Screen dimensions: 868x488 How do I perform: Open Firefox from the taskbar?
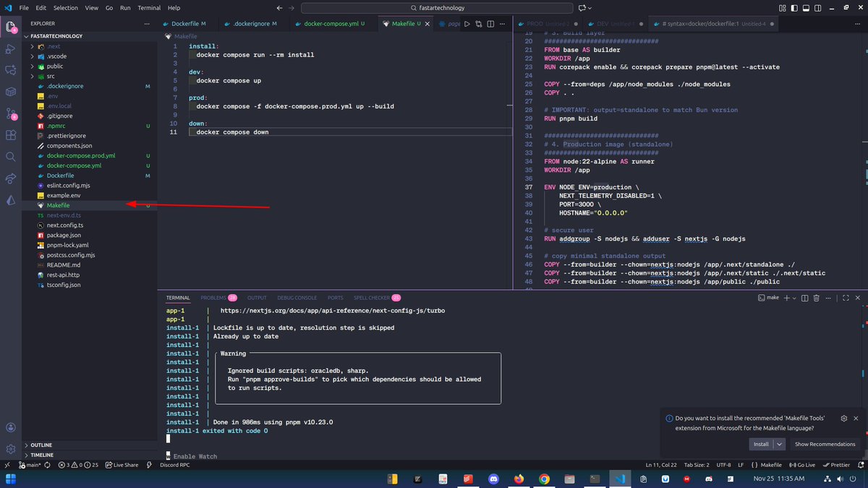519,479
